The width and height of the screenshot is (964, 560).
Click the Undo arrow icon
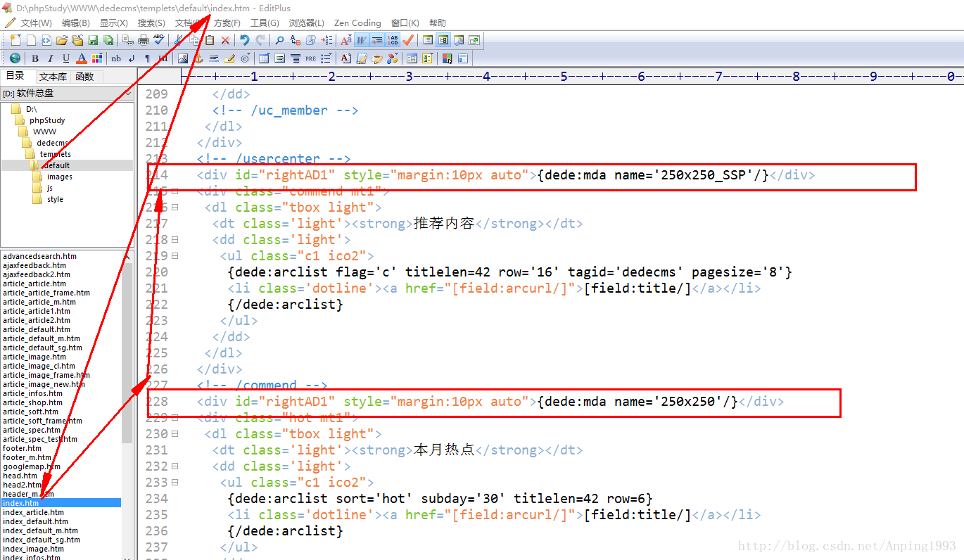[244, 40]
